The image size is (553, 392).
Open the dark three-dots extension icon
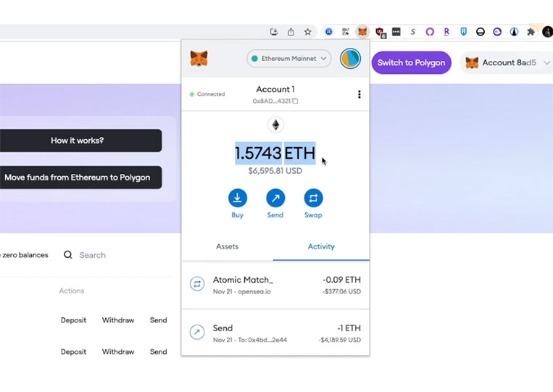pos(396,32)
